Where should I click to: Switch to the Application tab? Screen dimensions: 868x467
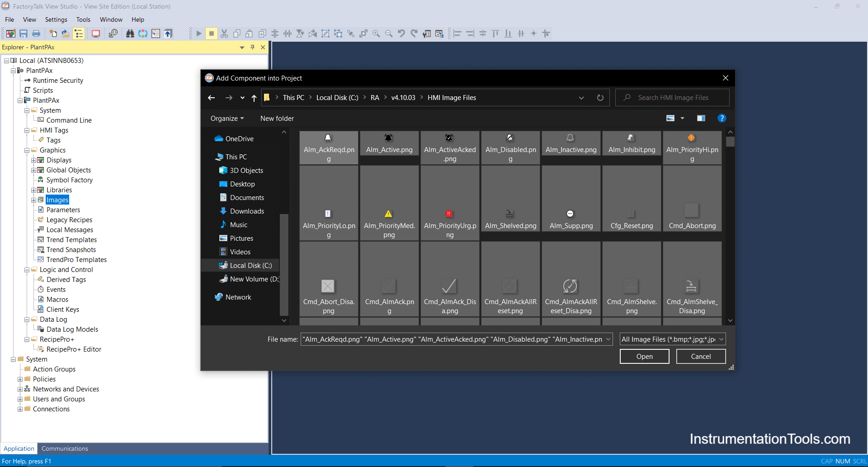coord(19,448)
